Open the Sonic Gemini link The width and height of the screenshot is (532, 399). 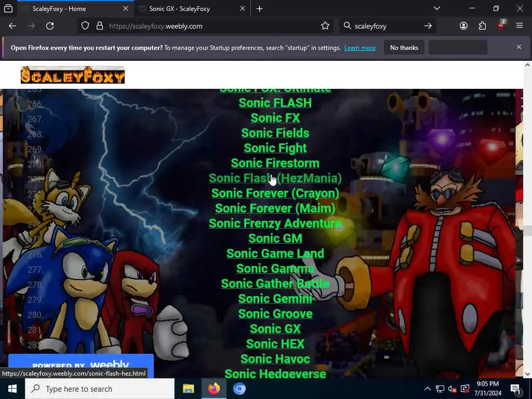point(275,299)
